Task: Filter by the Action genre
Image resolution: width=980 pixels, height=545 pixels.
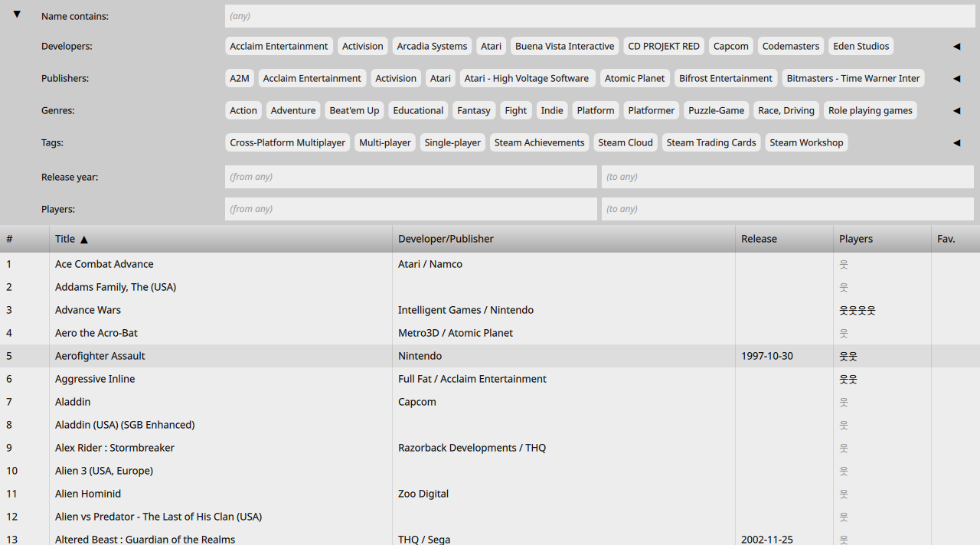Action: (x=243, y=110)
